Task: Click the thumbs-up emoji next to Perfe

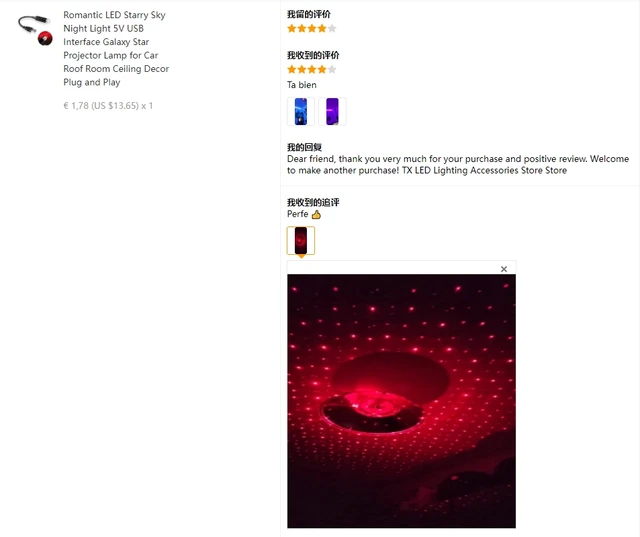Action: click(316, 215)
